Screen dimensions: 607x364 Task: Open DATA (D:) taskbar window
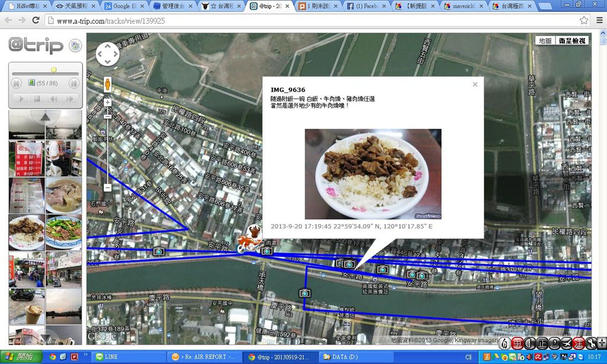click(x=357, y=357)
